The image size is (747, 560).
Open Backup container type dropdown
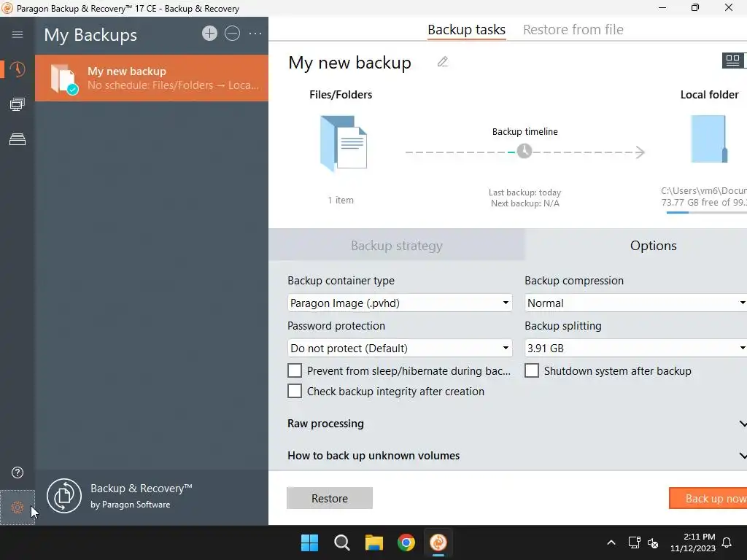[400, 303]
